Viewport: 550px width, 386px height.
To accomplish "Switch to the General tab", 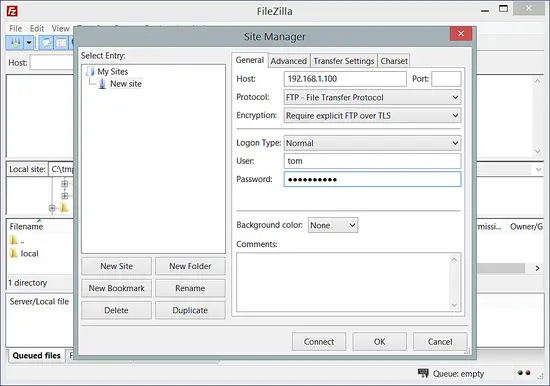I will pyautogui.click(x=249, y=60).
